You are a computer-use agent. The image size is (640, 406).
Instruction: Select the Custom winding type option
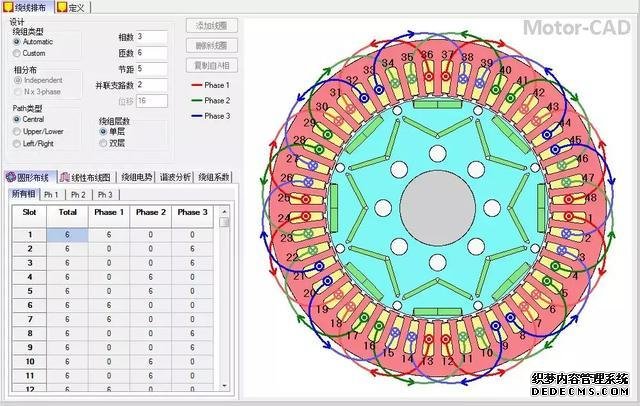coord(17,53)
